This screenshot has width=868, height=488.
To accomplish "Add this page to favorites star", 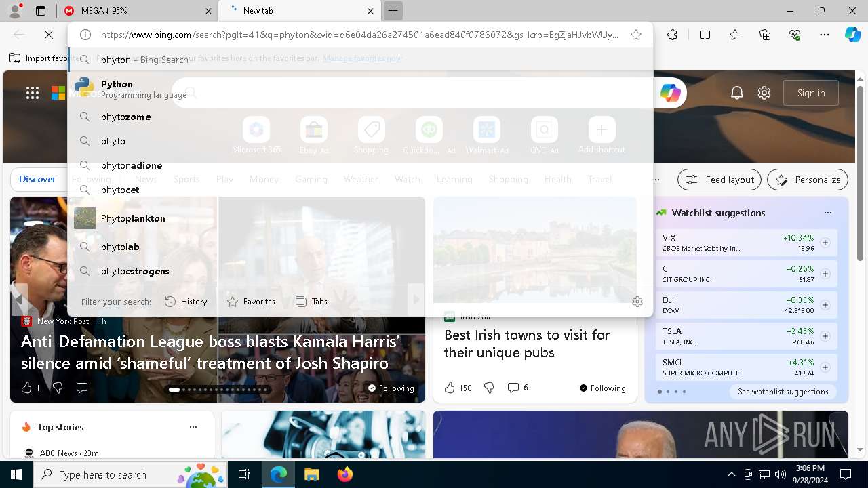I will pos(636,35).
